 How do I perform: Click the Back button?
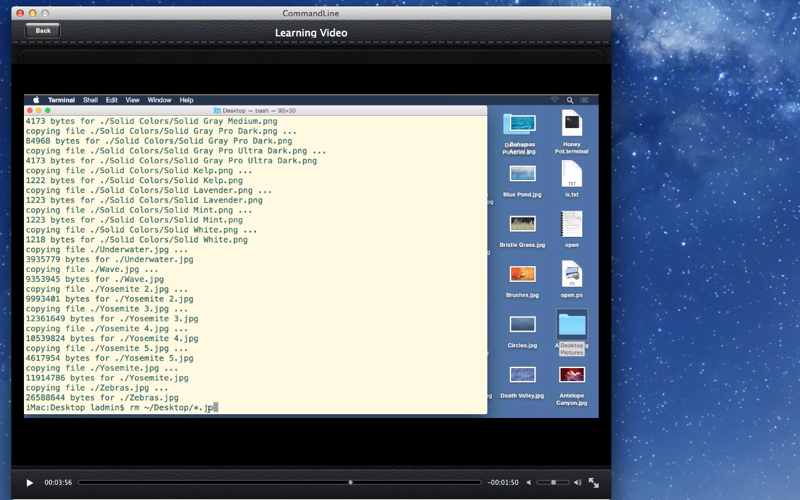coord(42,31)
